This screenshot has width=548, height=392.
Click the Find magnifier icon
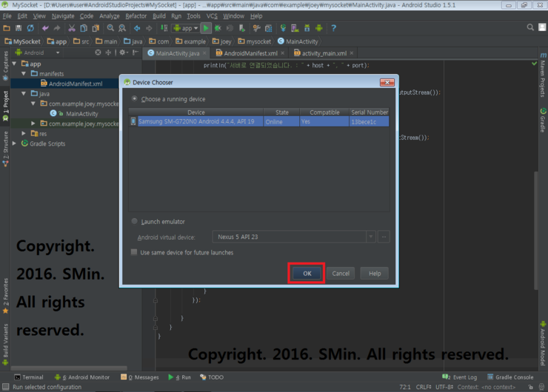click(x=110, y=28)
